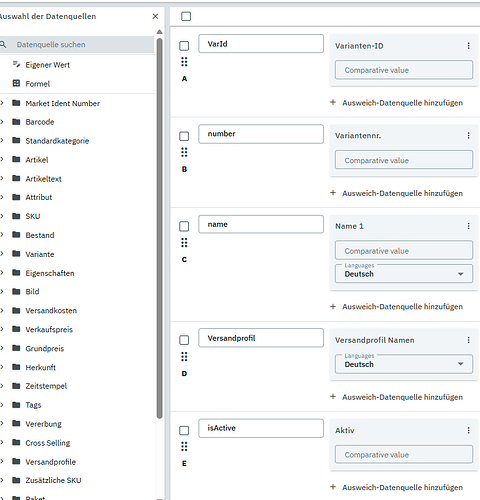
Task: Check the VarId row checkbox
Action: 184,46
